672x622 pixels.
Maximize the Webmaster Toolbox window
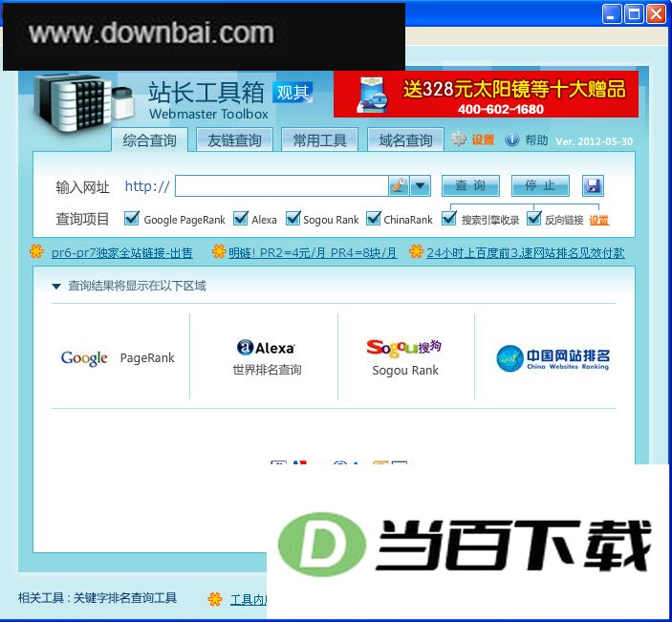[x=634, y=13]
